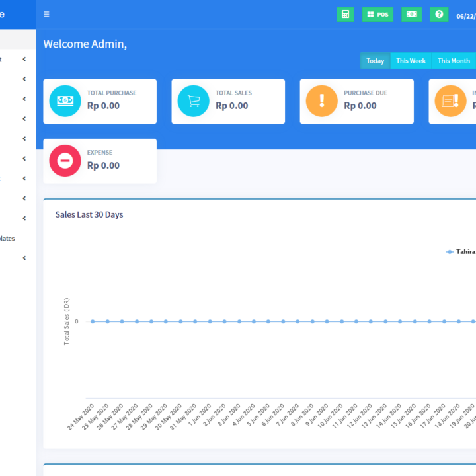Switch to This Week filter
This screenshot has width=476, height=476.
[411, 61]
